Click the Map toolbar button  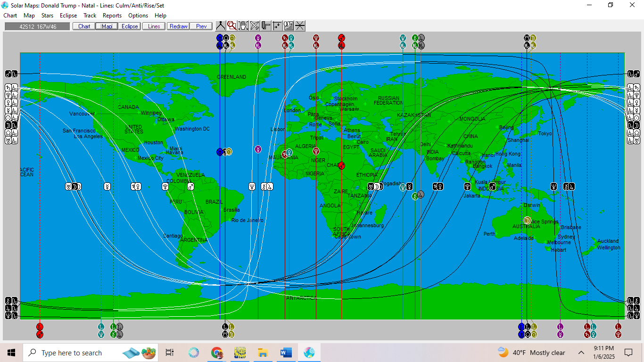coord(107,26)
